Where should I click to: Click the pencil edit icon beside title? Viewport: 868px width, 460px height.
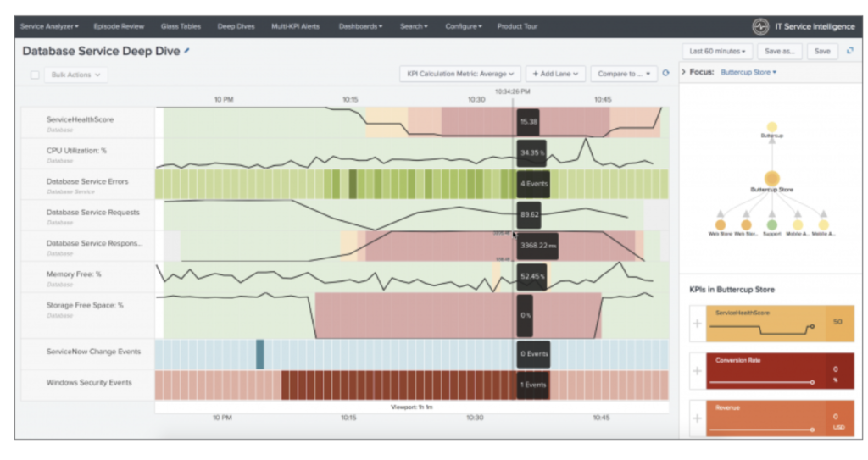[x=187, y=50]
